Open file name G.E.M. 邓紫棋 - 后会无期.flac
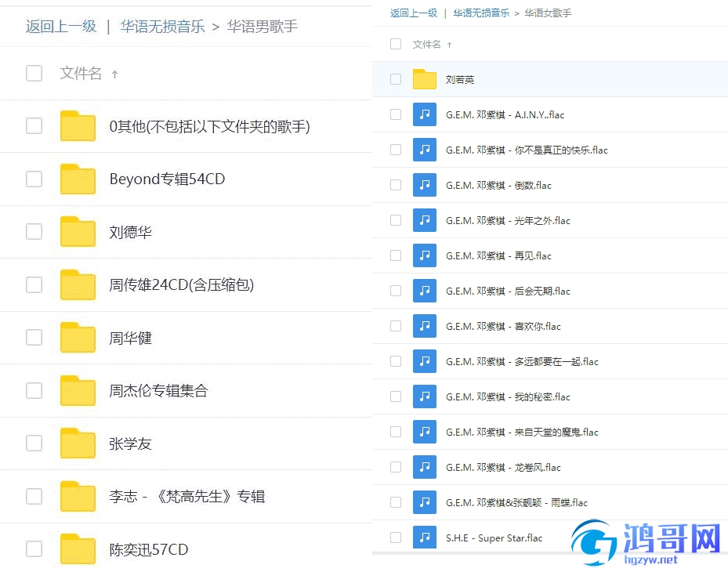The image size is (728, 572). pyautogui.click(x=508, y=291)
